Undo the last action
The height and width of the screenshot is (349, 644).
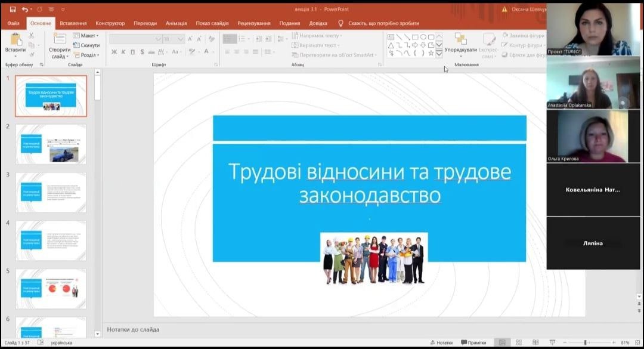(25, 9)
